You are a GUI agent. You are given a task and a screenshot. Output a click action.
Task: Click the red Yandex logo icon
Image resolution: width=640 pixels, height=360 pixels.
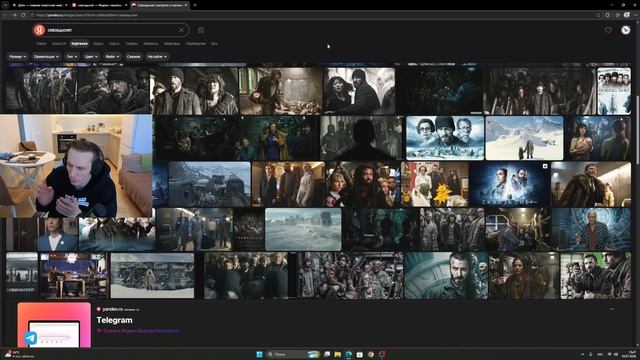(x=39, y=30)
